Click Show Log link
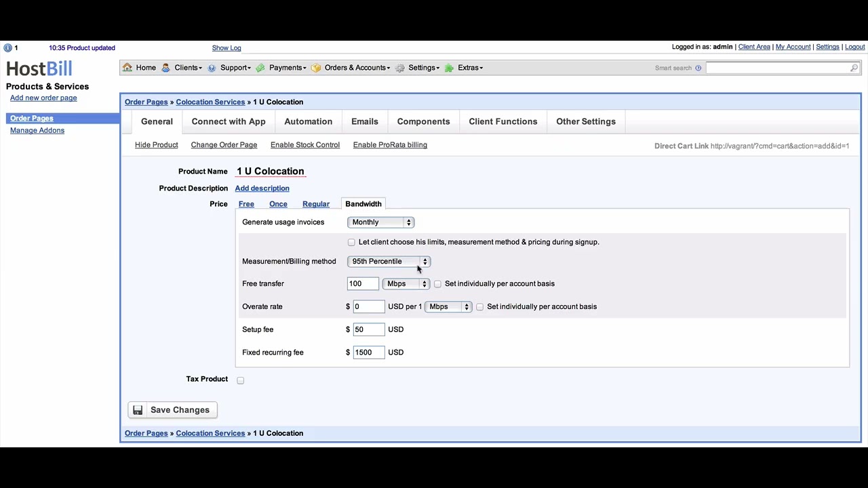The width and height of the screenshot is (868, 488). (x=226, y=48)
